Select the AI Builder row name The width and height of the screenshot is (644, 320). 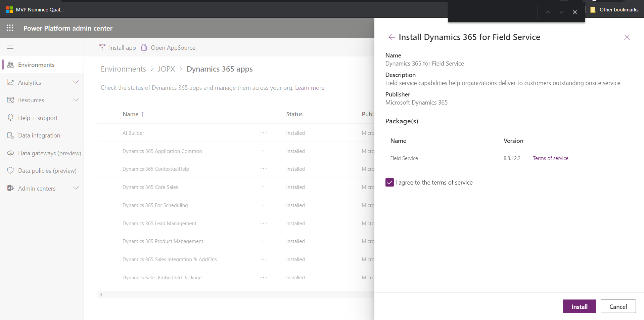click(133, 133)
